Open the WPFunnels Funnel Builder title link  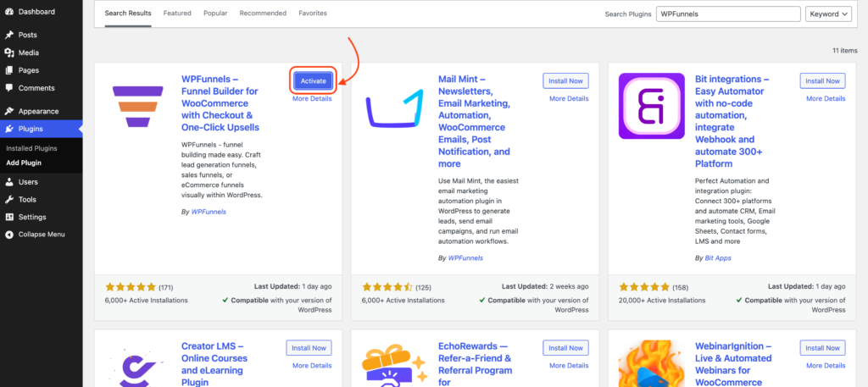click(220, 103)
